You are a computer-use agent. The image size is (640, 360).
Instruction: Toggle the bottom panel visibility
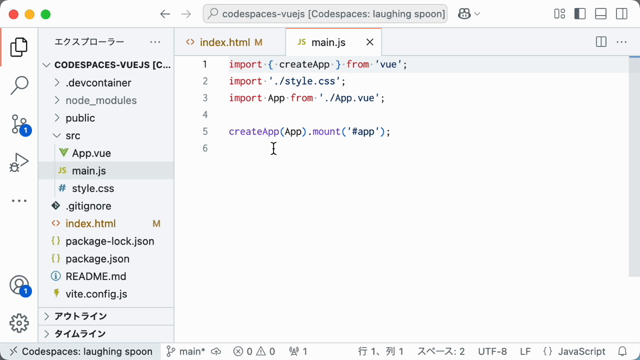pos(601,14)
